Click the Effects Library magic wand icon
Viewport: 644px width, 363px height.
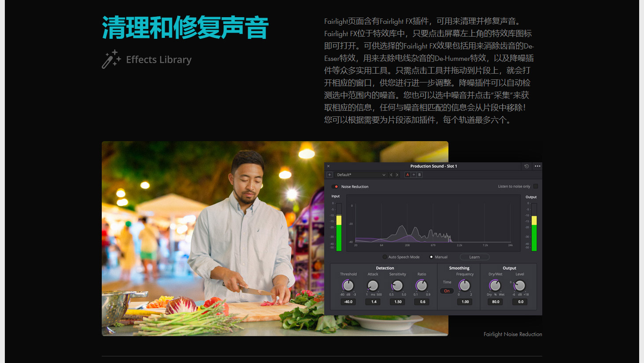(x=111, y=59)
